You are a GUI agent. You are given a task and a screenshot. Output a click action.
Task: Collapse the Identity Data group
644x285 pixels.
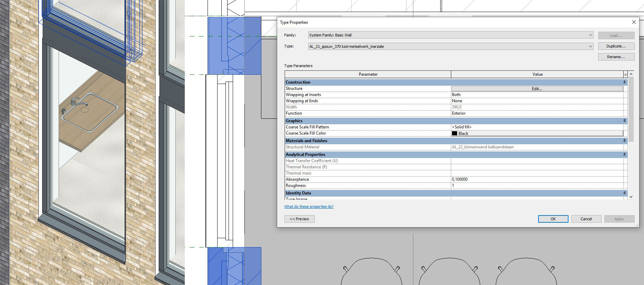coord(624,193)
